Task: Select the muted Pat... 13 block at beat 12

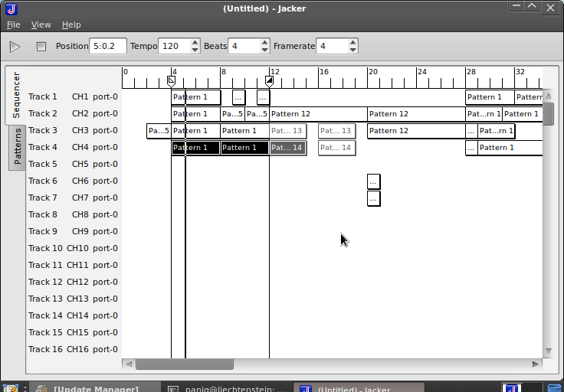Action: click(x=288, y=131)
